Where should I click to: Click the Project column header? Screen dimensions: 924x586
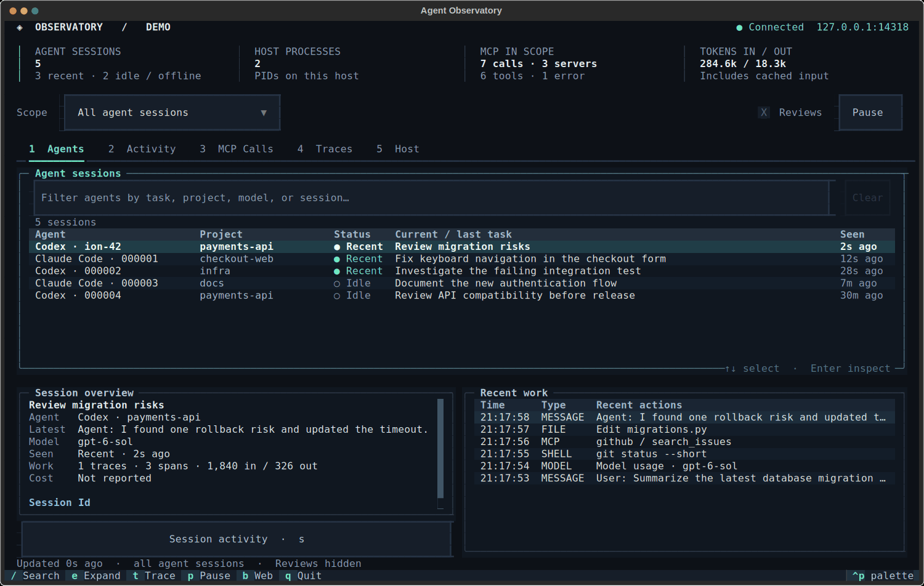click(221, 235)
